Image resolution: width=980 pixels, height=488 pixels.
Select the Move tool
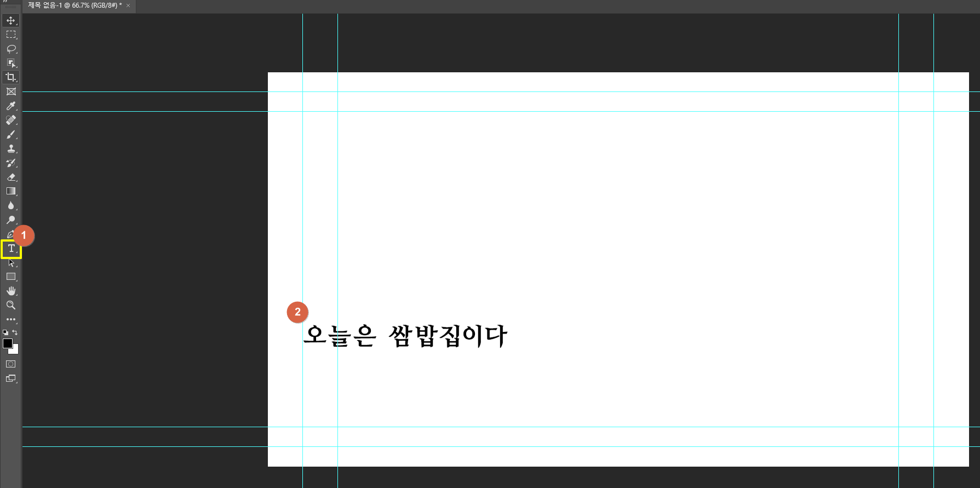pyautogui.click(x=11, y=20)
